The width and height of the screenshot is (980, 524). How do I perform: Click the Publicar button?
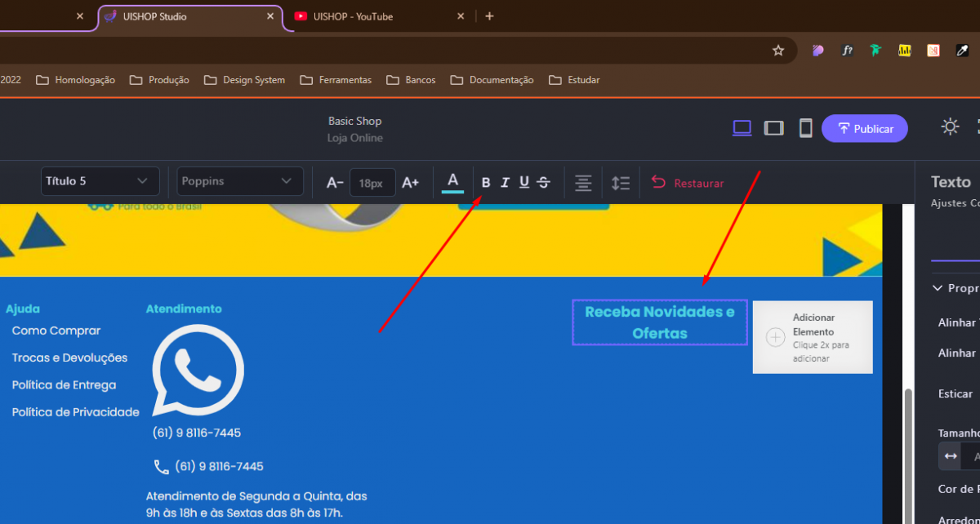(864, 129)
